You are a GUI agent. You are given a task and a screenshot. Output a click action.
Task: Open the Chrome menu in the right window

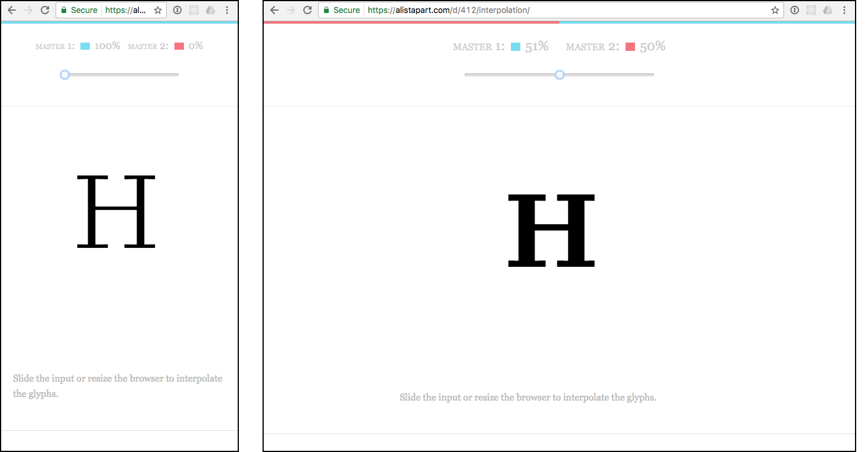tap(844, 11)
